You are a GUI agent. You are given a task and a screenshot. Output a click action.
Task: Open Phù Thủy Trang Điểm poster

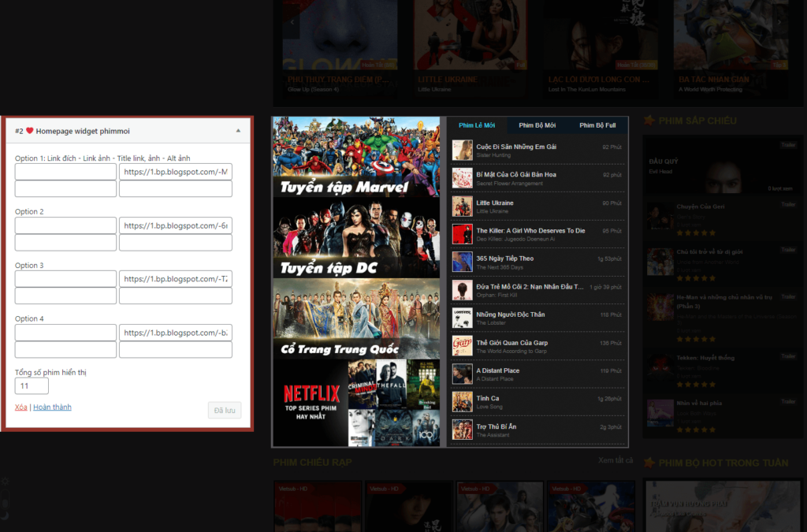[340, 47]
